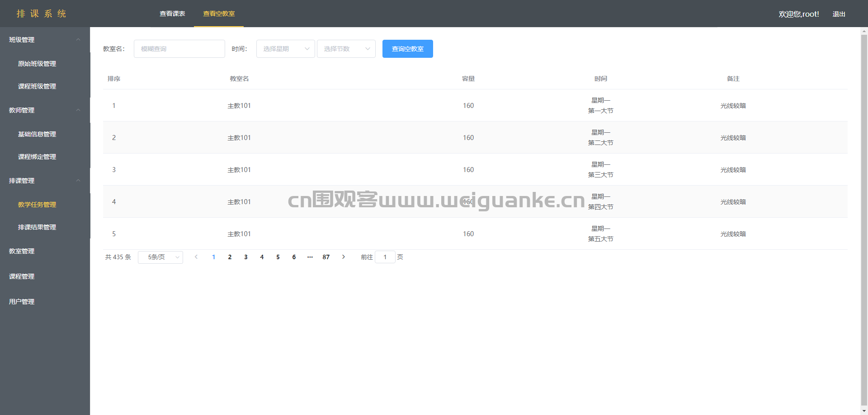The image size is (868, 415).
Task: Collapse the 教师管理 sidebar group arrow
Action: (x=78, y=110)
